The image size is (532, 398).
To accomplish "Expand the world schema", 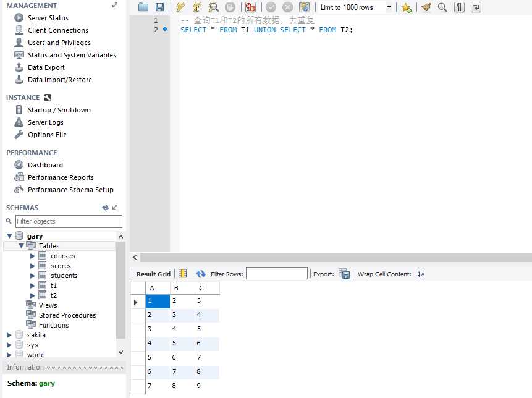I will [x=9, y=355].
